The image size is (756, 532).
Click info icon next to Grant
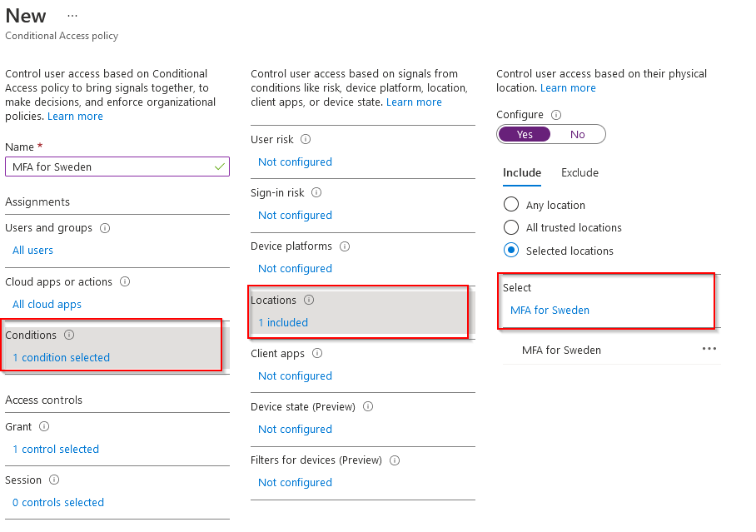click(x=44, y=427)
